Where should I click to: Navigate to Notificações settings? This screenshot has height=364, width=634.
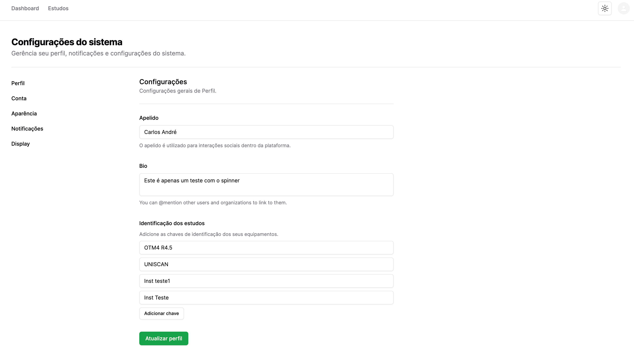click(x=27, y=129)
